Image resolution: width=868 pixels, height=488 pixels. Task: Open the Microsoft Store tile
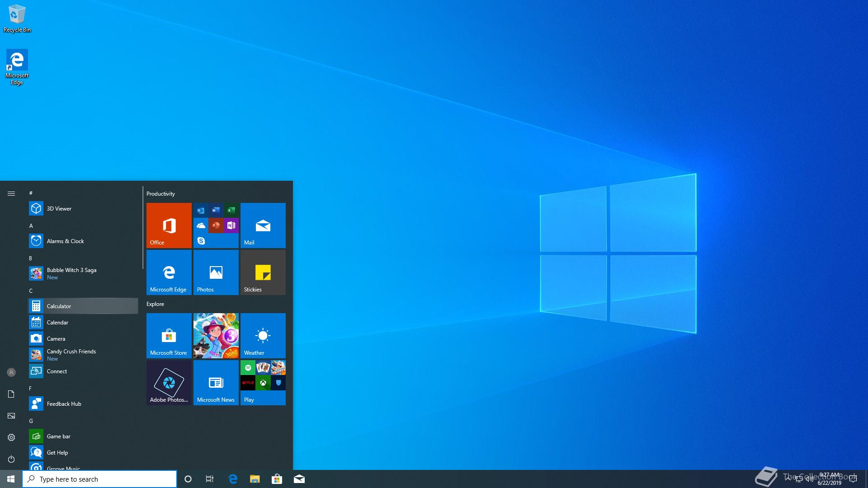tap(169, 336)
